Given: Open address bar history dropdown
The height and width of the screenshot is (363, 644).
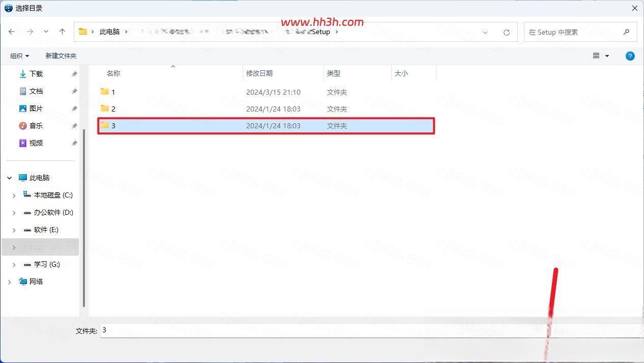Looking at the screenshot, I should [486, 32].
